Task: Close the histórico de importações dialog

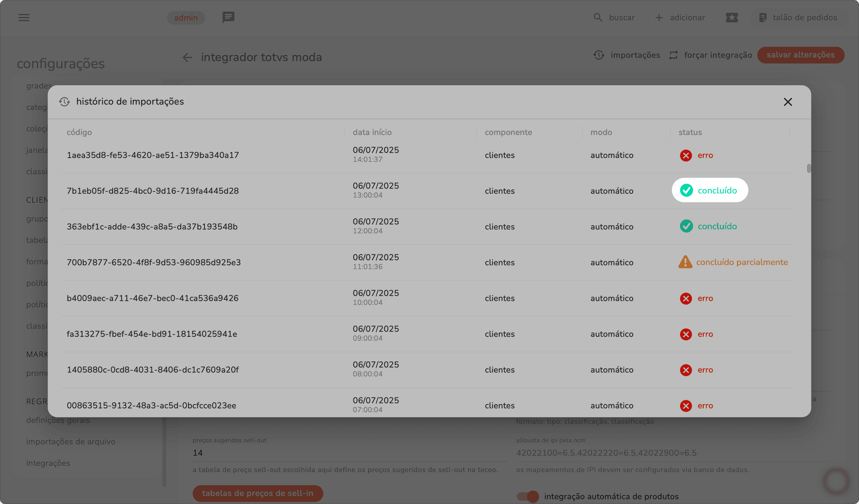Action: [788, 102]
